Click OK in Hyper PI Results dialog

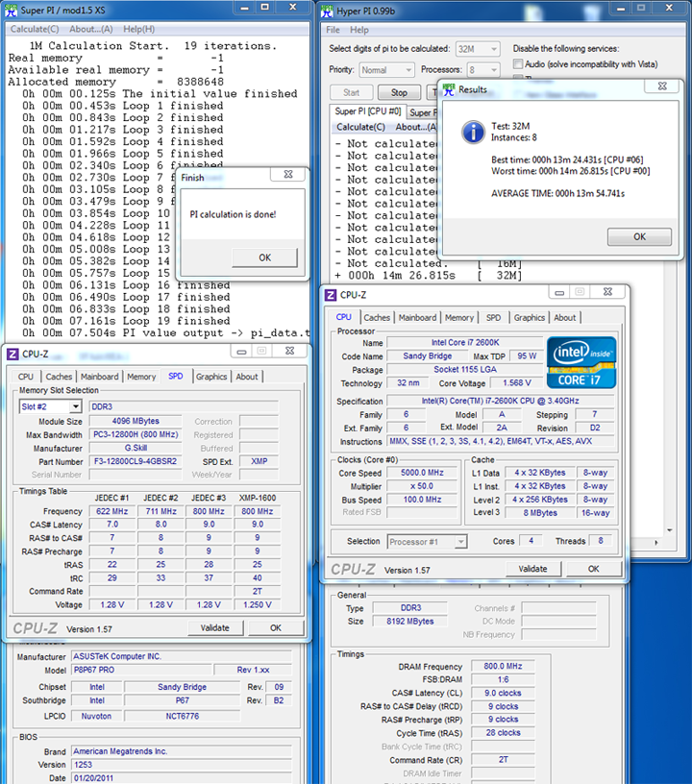639,236
